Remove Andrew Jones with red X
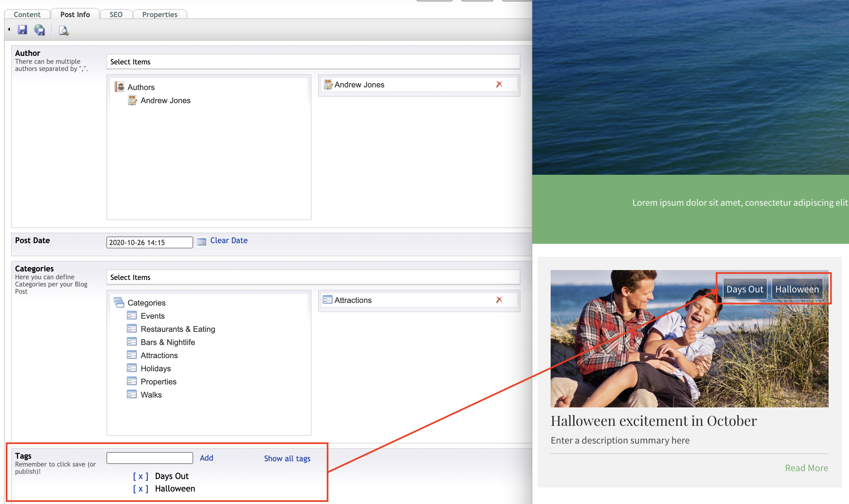Image resolution: width=849 pixels, height=504 pixels. 499,84
